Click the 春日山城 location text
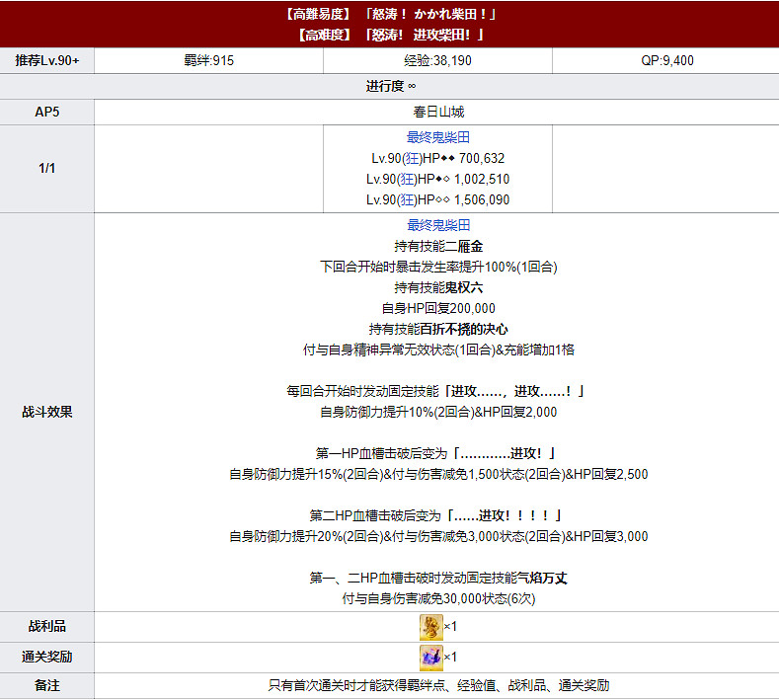 click(x=438, y=112)
